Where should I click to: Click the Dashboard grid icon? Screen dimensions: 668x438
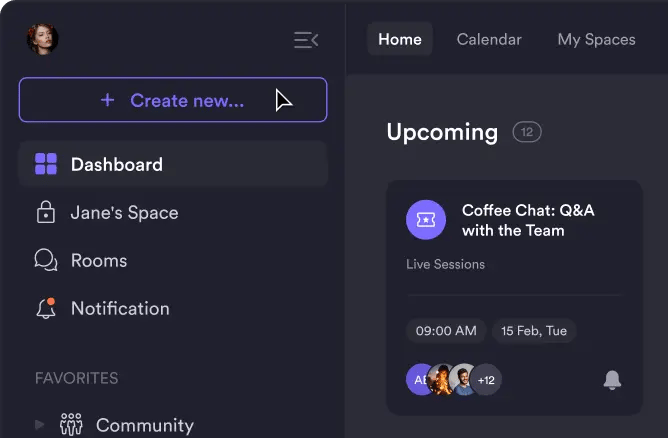[x=46, y=164]
